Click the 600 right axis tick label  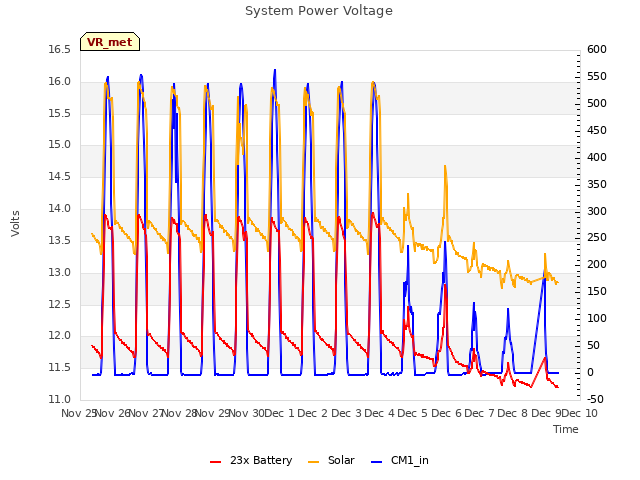coord(597,50)
